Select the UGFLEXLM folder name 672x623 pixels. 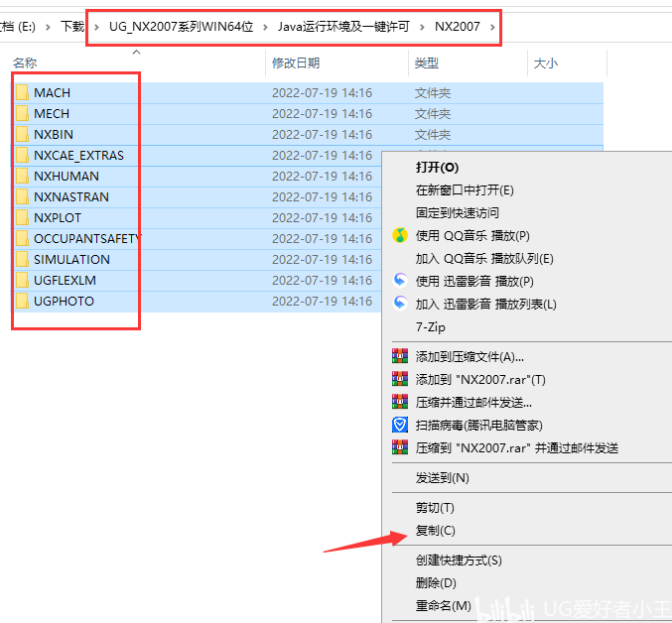pyautogui.click(x=65, y=281)
